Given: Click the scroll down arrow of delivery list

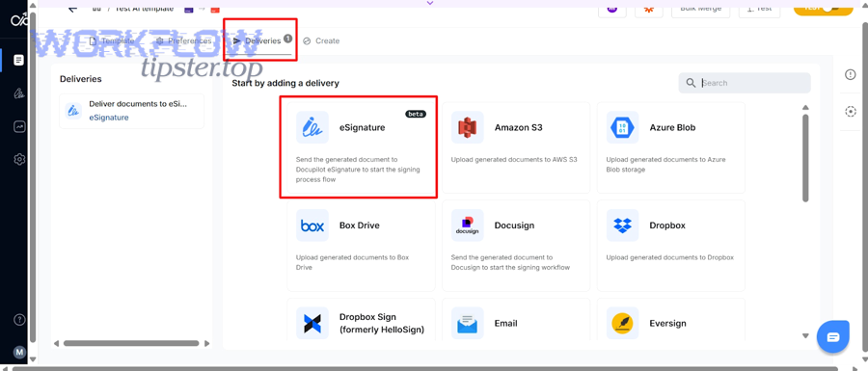Looking at the screenshot, I should (x=805, y=335).
